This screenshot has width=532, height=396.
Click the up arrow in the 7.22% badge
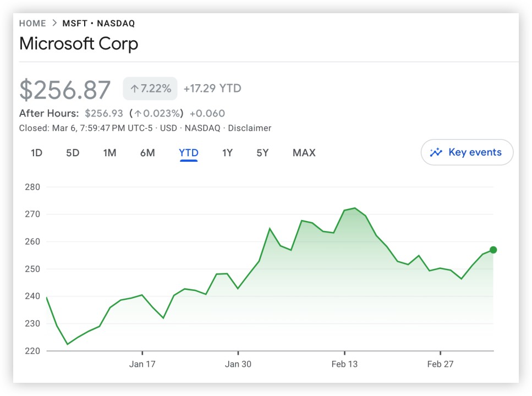coord(134,89)
